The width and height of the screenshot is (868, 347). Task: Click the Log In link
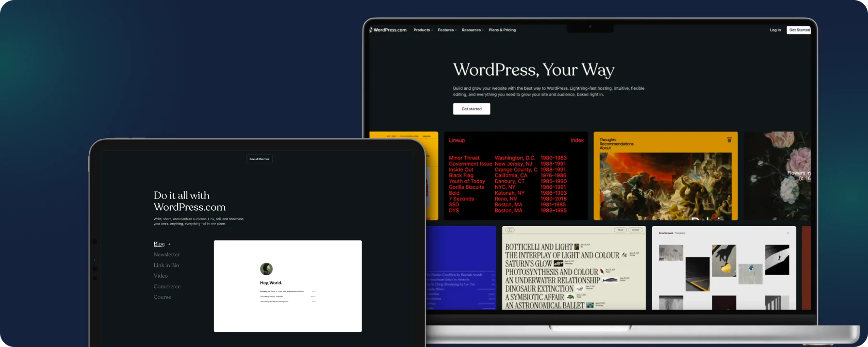pyautogui.click(x=775, y=30)
